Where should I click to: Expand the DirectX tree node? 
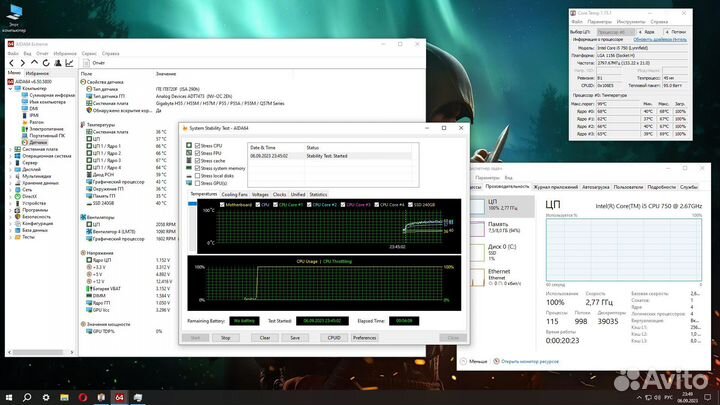coord(10,196)
